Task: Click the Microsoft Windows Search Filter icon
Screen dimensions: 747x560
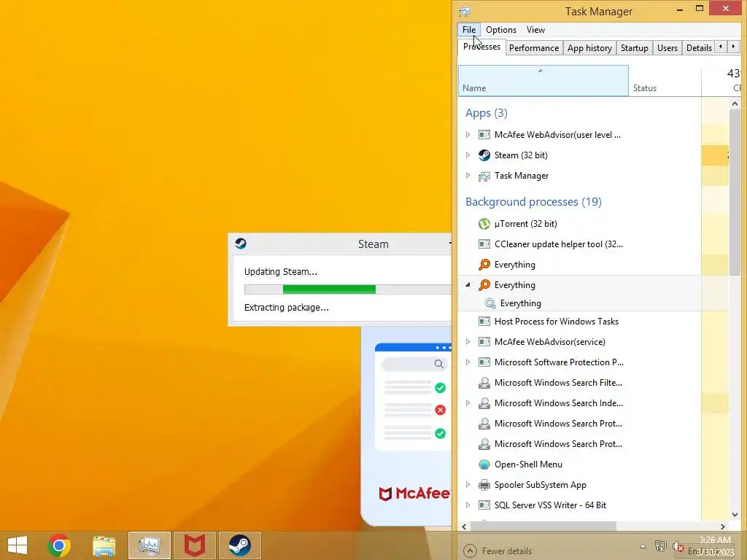Action: click(x=484, y=383)
